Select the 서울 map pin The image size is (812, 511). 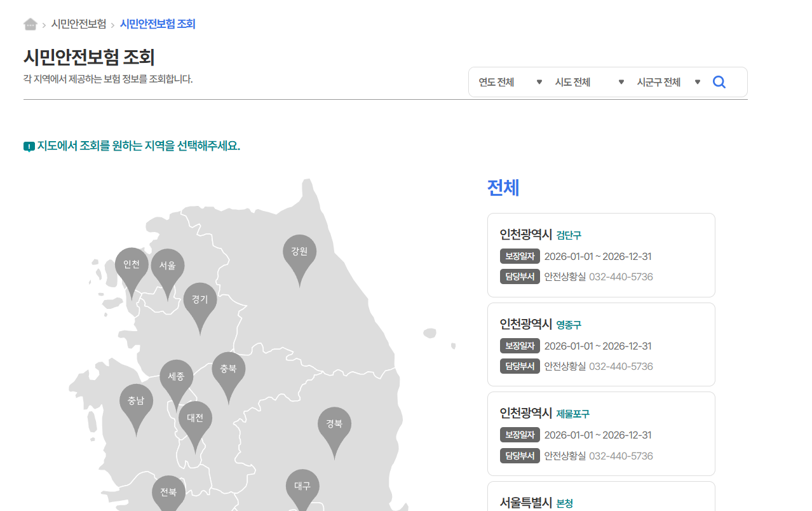(168, 266)
